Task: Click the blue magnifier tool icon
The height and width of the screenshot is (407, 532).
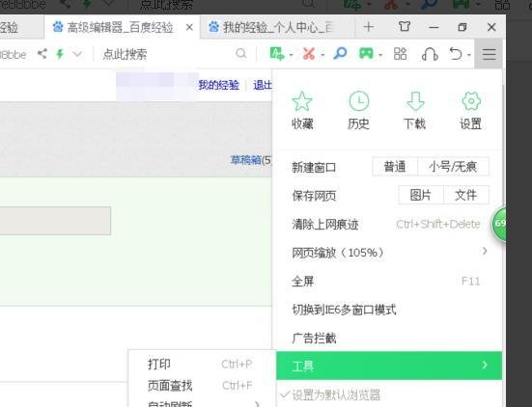Action: [340, 54]
